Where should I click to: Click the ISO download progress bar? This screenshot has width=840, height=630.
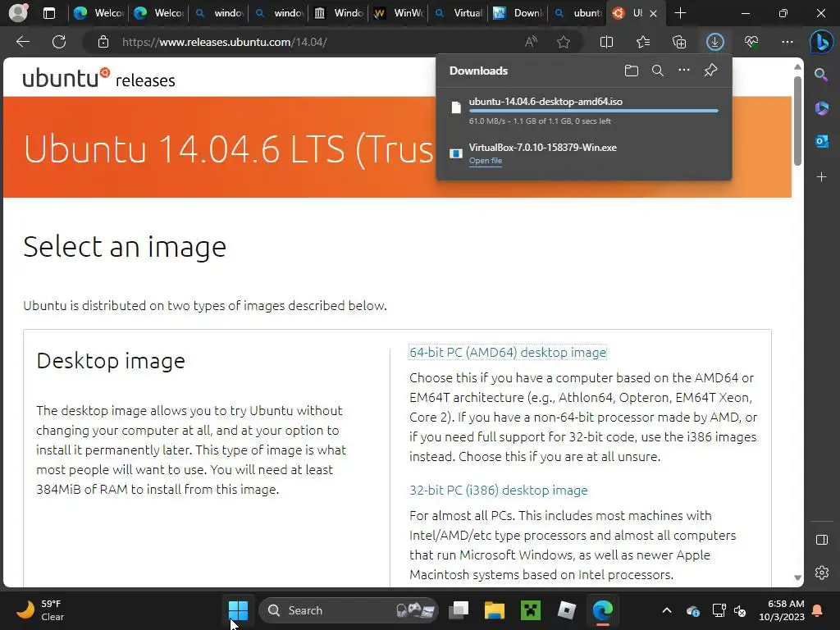pyautogui.click(x=594, y=111)
